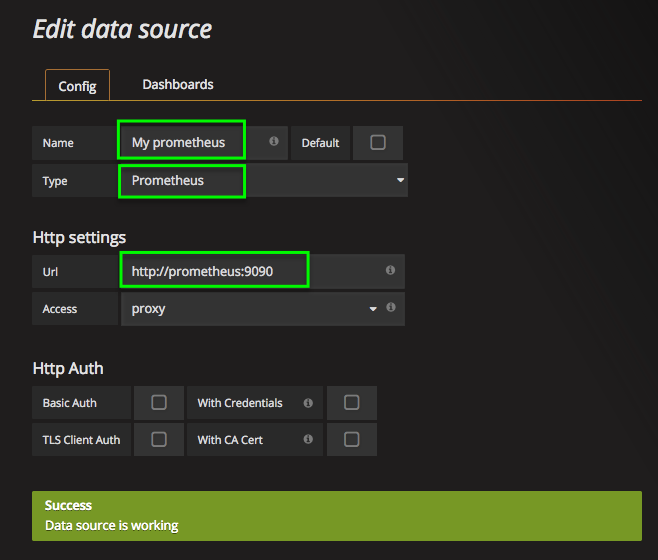Click the Http Auth section heading
Screen dimensions: 658x560
coord(68,369)
